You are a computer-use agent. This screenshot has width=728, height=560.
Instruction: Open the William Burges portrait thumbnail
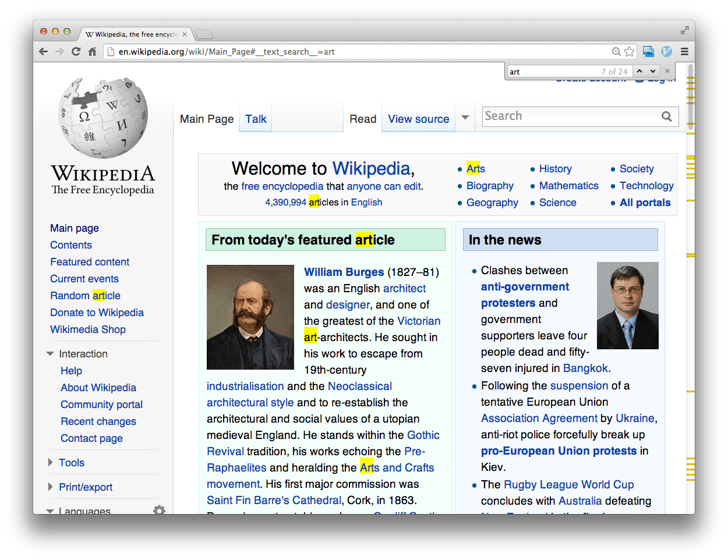[250, 317]
